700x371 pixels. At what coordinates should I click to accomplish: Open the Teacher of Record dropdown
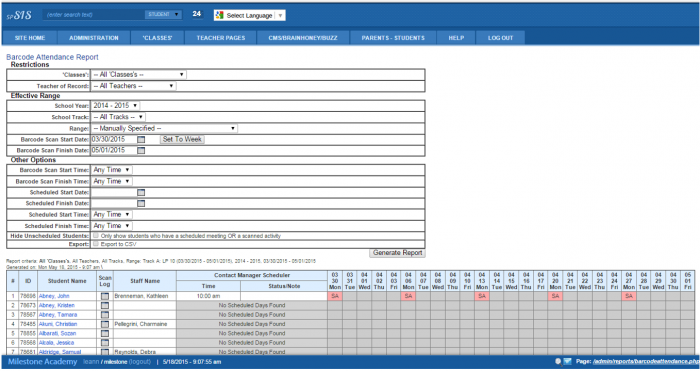click(x=133, y=86)
